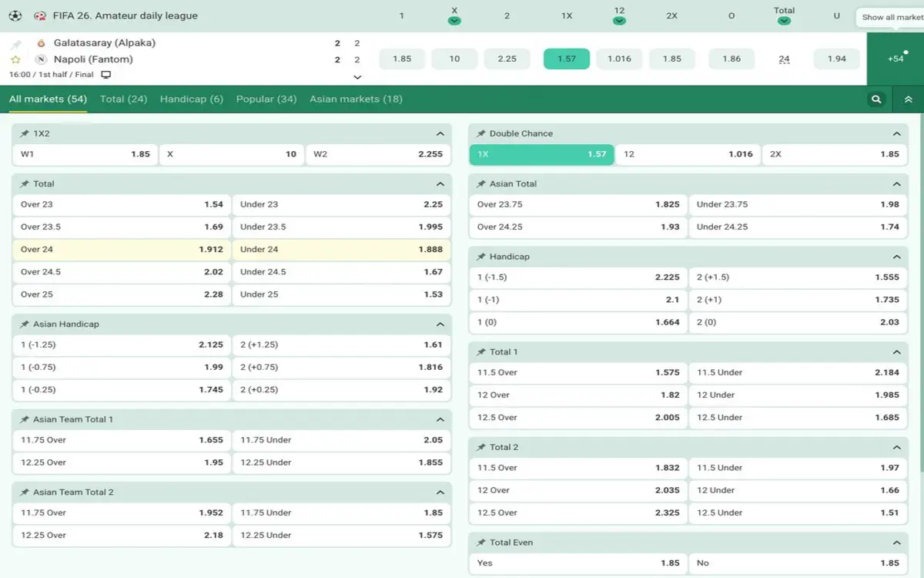Viewport: 924px width, 578px height.
Task: Pin the Double Chance market
Action: point(481,133)
